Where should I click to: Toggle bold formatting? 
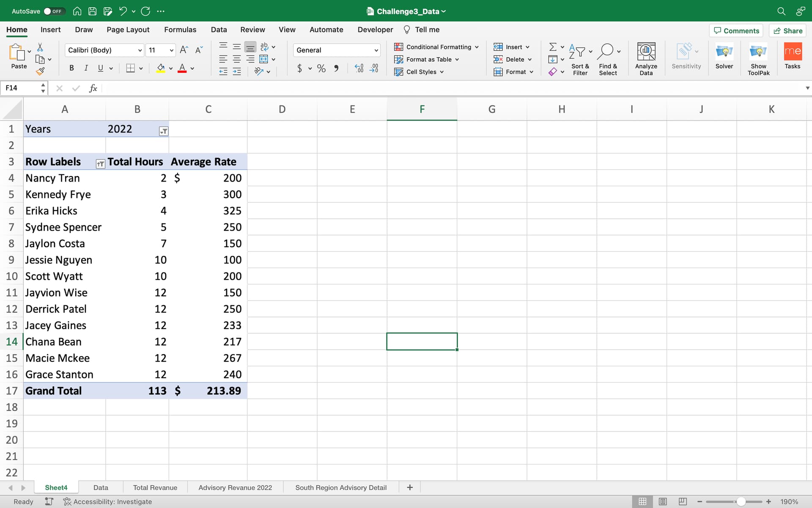pos(71,68)
